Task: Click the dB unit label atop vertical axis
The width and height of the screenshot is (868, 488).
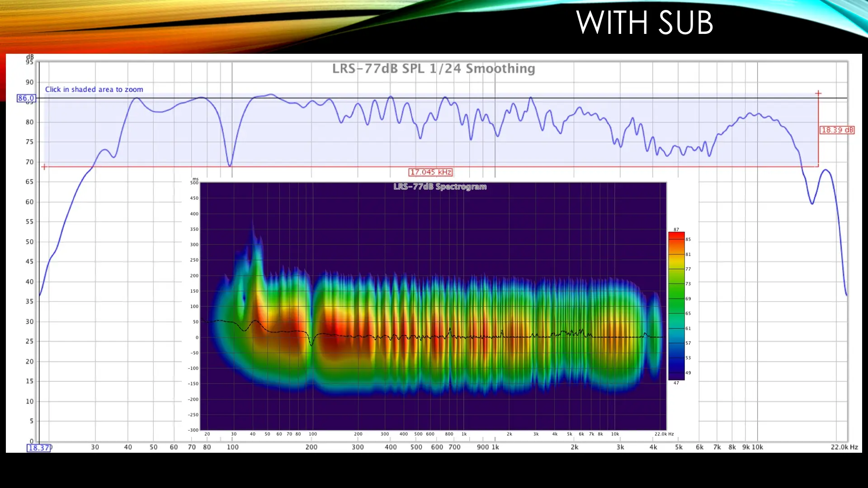Action: coord(30,56)
